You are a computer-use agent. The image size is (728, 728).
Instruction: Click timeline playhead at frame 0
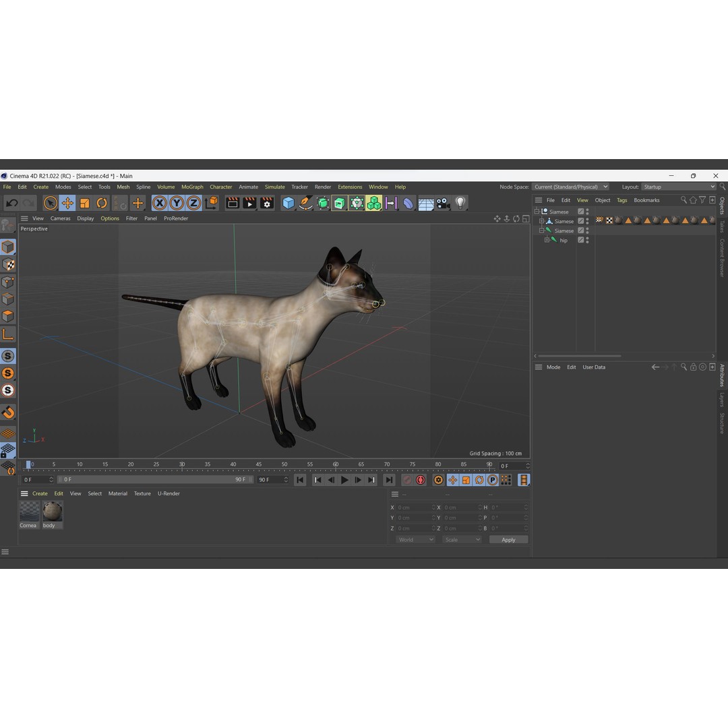28,464
